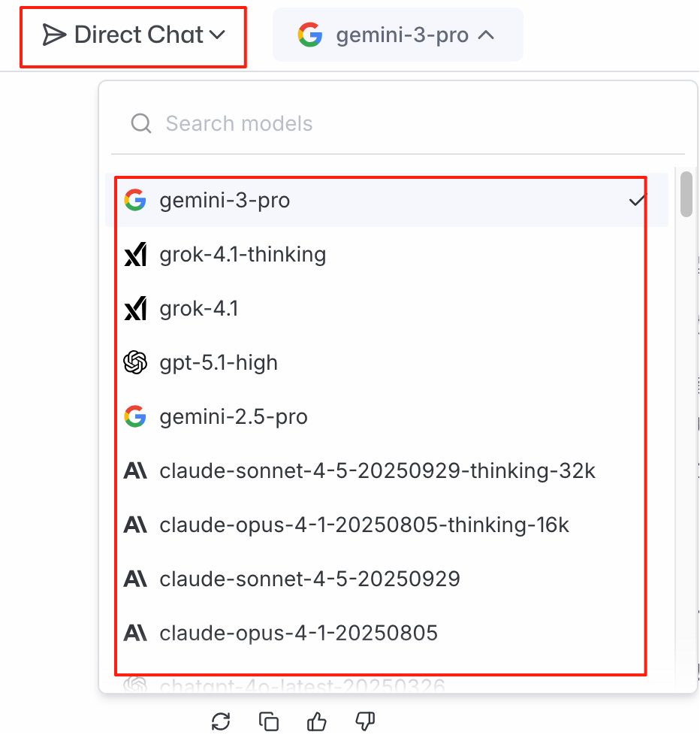The image size is (700, 735).
Task: Click the xAI icon beside grok-4.1-thinking
Action: click(x=136, y=255)
